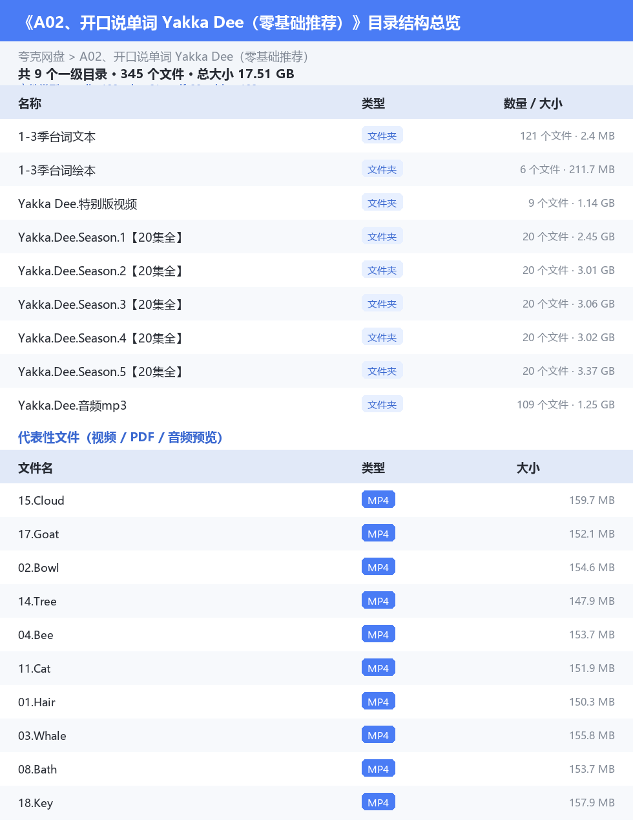Select the 155.8 MB size value
The image size is (633, 840).
[x=592, y=735]
